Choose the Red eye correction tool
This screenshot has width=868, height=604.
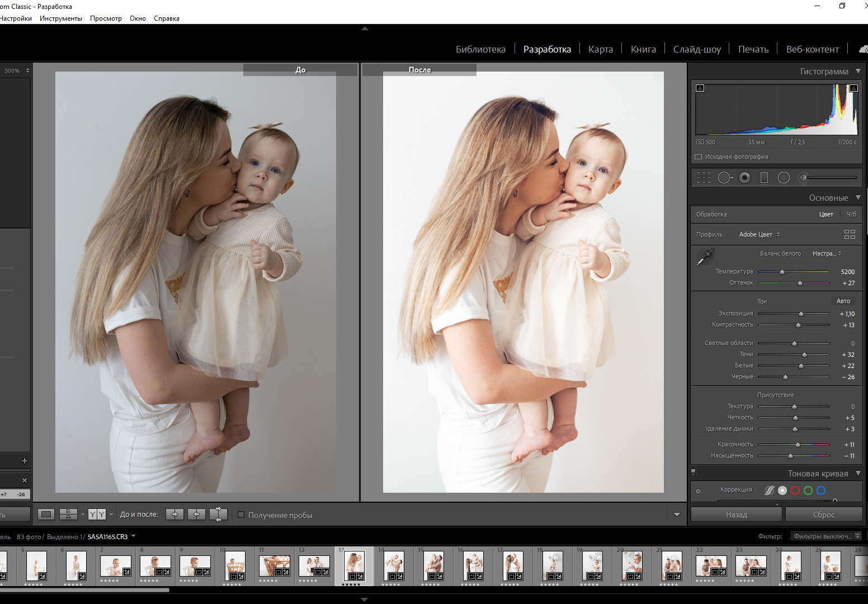click(744, 178)
